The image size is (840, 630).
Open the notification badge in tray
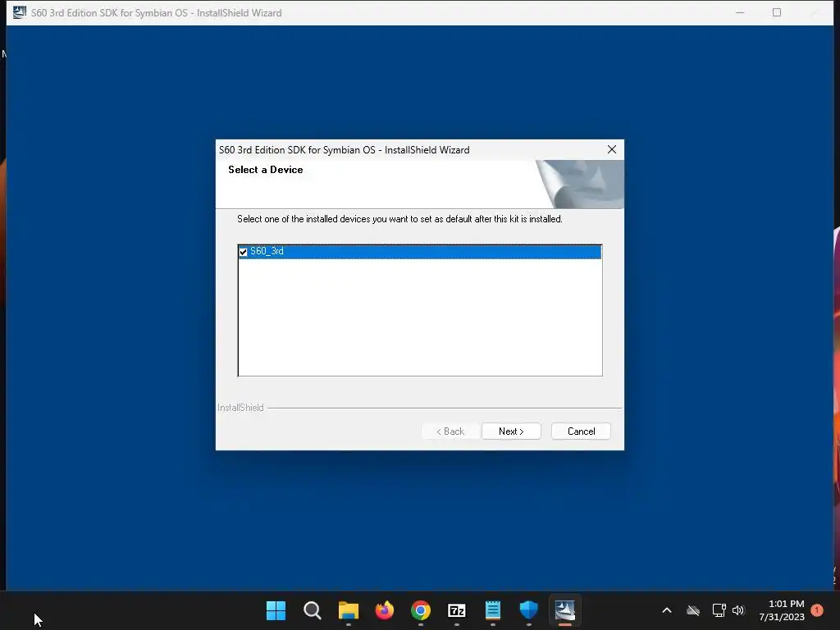[x=817, y=609]
